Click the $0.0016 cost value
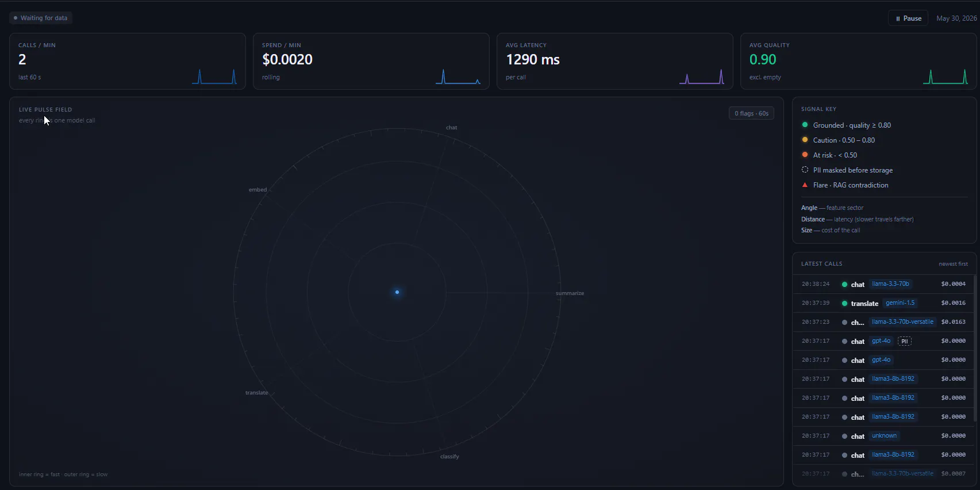The height and width of the screenshot is (490, 980). tap(953, 303)
